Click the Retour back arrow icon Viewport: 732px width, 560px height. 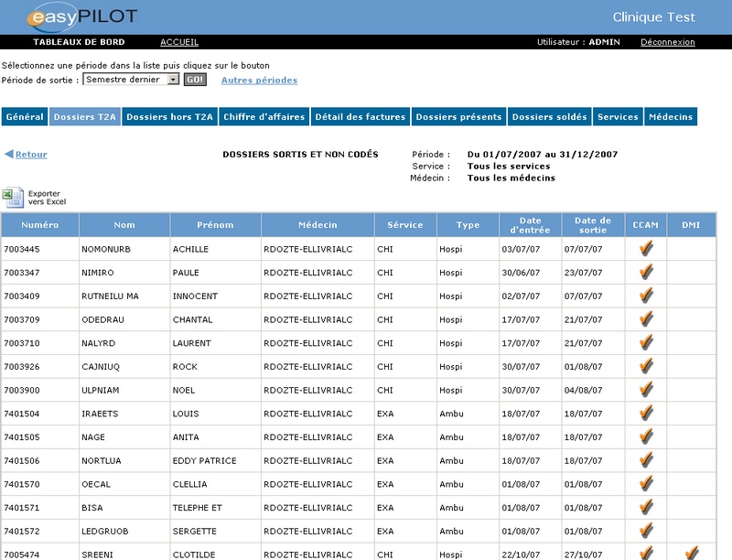(x=9, y=154)
